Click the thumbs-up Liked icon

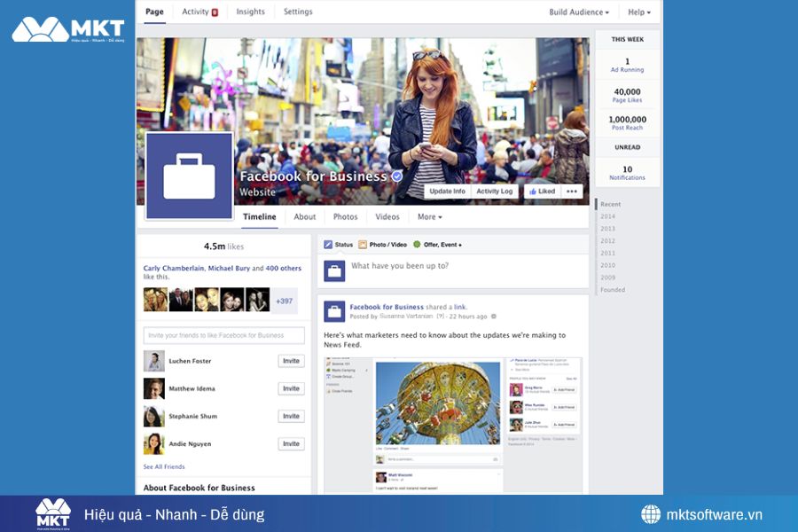532,191
